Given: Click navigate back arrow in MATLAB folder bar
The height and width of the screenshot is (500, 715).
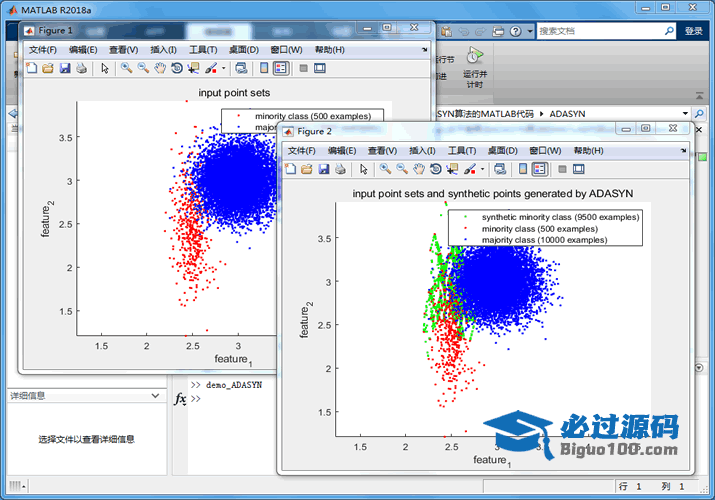Looking at the screenshot, I should tap(13, 113).
